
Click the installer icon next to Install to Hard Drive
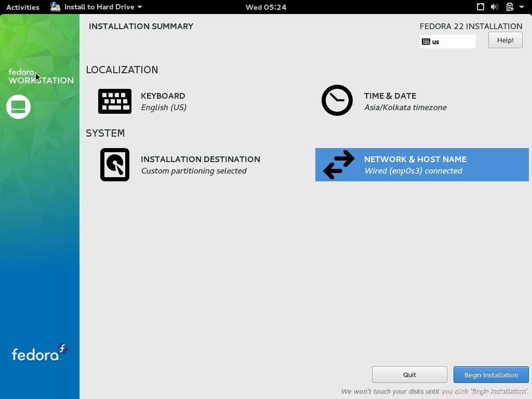click(x=55, y=7)
